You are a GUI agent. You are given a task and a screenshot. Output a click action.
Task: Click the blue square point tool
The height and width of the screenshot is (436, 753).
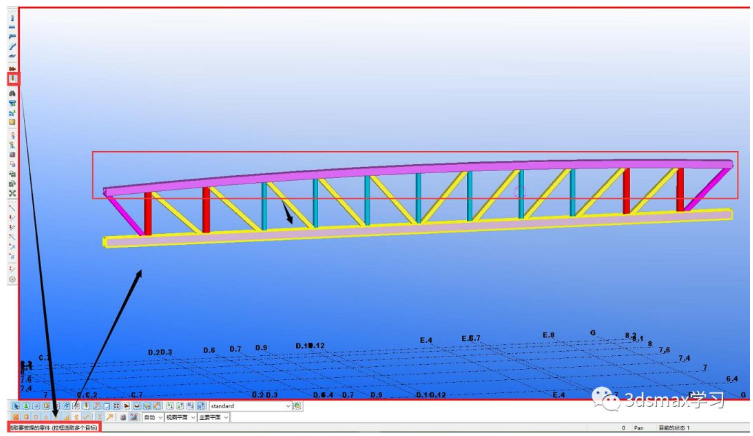12,256
